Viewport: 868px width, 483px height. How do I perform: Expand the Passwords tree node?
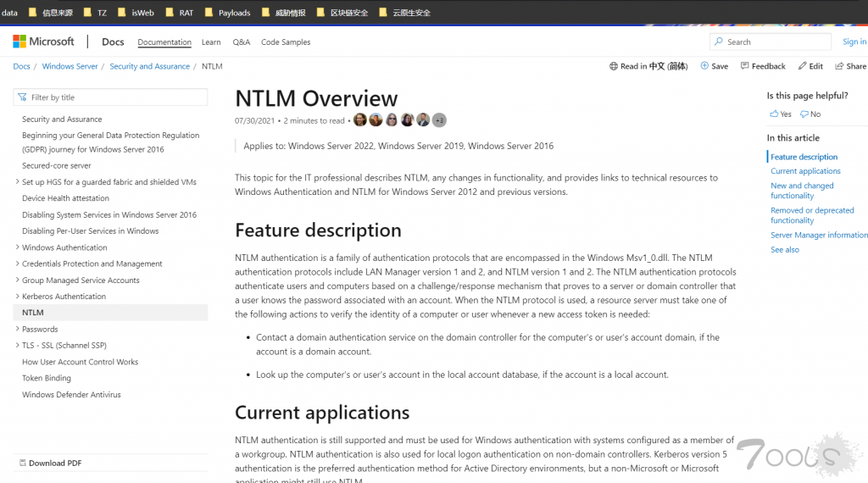pyautogui.click(x=17, y=329)
